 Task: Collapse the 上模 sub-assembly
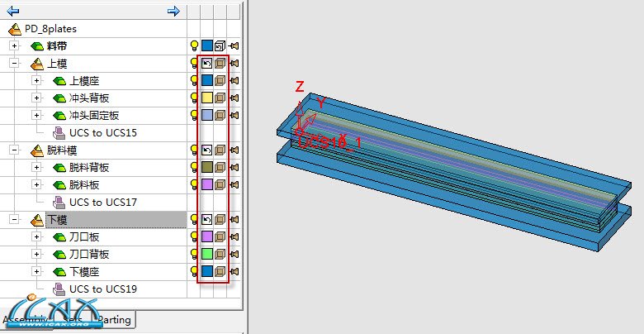click(14, 64)
